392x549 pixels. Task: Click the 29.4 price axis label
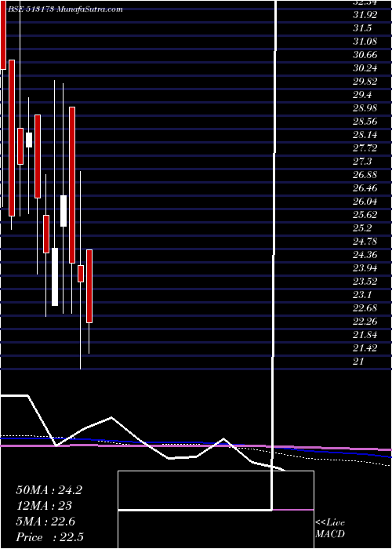tap(362, 95)
